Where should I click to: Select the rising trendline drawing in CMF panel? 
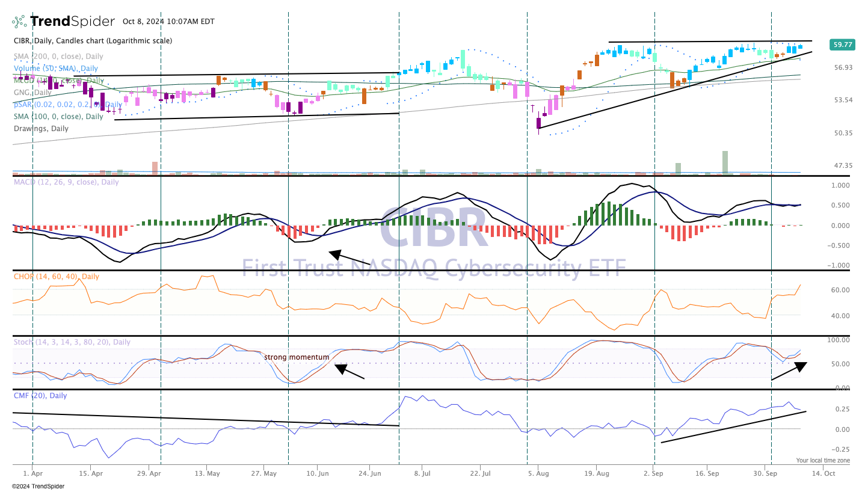733,427
